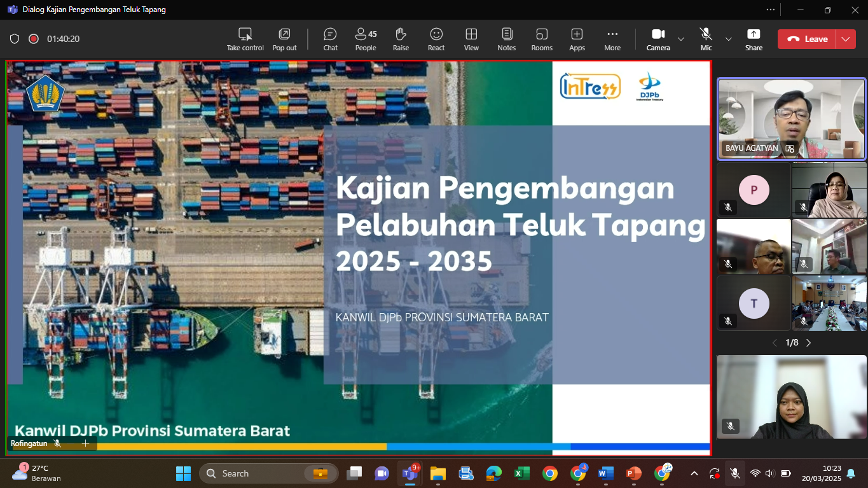The height and width of the screenshot is (488, 868).
Task: Click the InTress logo on the slide
Action: (x=590, y=87)
